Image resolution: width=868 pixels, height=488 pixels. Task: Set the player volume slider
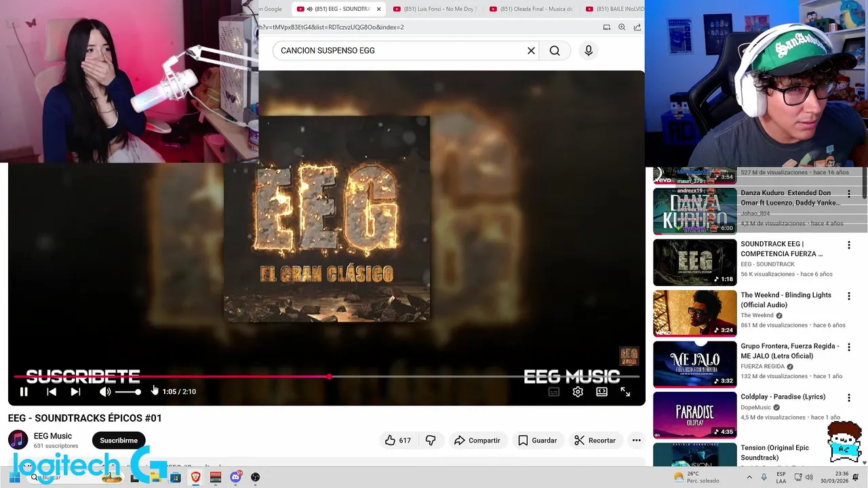(x=128, y=392)
